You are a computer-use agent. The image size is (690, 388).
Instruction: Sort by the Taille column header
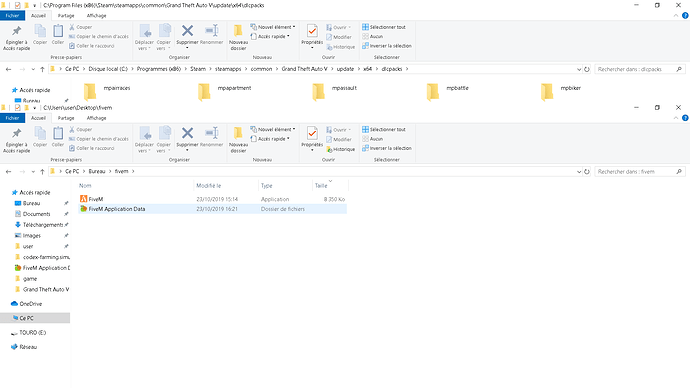pos(330,186)
